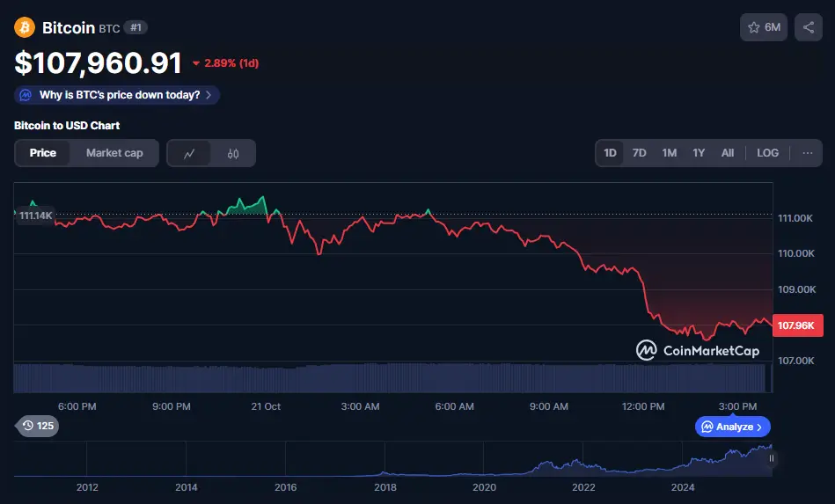Add Bitcoin to watchlist with star button
This screenshot has width=835, height=504.
point(764,27)
